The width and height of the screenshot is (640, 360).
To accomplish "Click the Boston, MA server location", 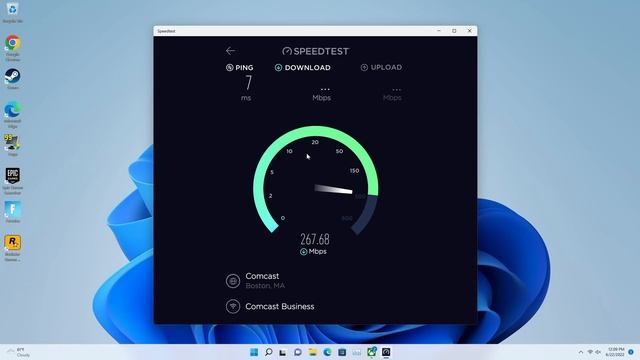I will (265, 286).
